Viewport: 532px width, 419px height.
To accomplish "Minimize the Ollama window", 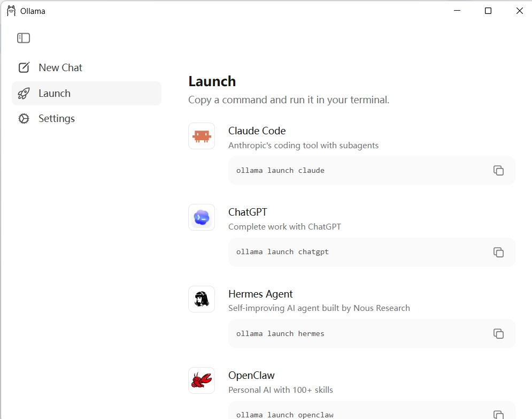I will coord(457,11).
